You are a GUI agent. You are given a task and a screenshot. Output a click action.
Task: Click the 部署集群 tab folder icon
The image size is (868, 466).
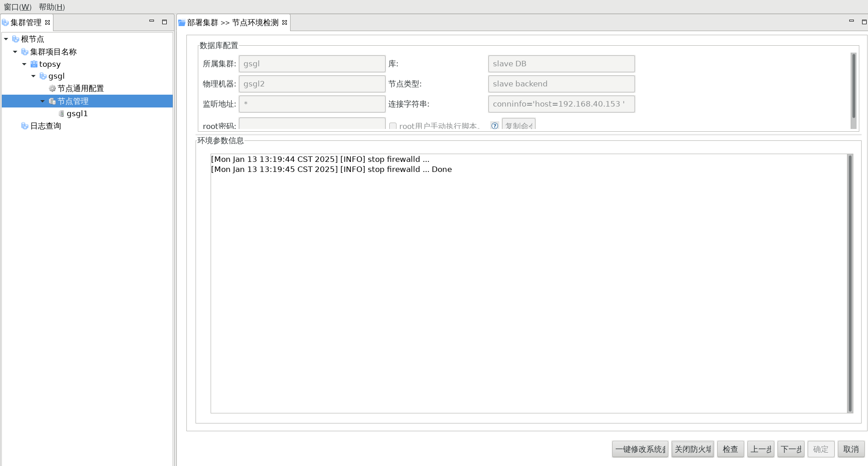182,22
